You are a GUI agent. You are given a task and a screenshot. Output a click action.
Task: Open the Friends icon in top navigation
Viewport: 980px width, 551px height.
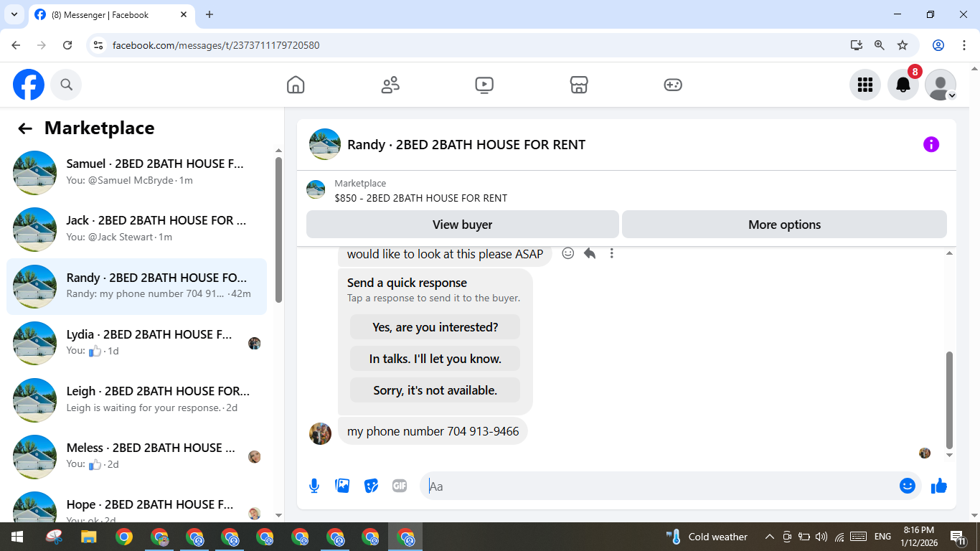point(390,85)
